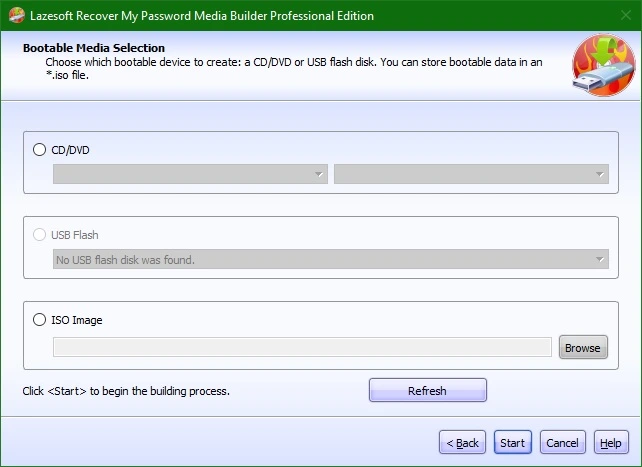Image resolution: width=642 pixels, height=467 pixels.
Task: Click the ISO Image option label
Action: (x=77, y=320)
